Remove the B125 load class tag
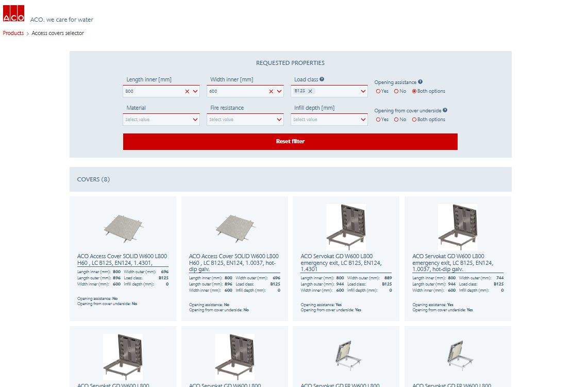This screenshot has height=387, width=588. pos(310,91)
